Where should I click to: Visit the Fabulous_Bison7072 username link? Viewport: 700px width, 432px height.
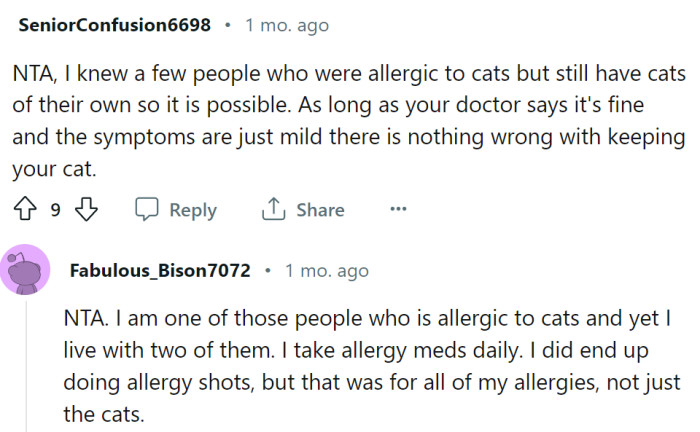162,271
